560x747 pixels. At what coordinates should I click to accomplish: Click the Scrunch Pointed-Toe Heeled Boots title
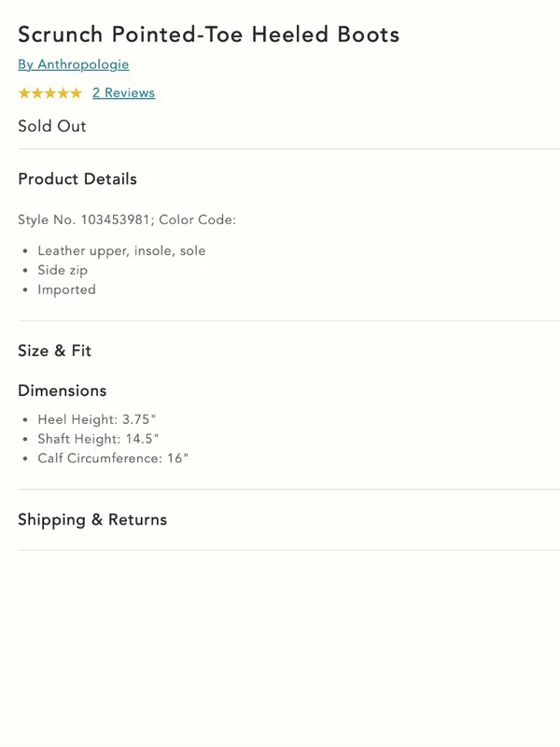coord(208,35)
